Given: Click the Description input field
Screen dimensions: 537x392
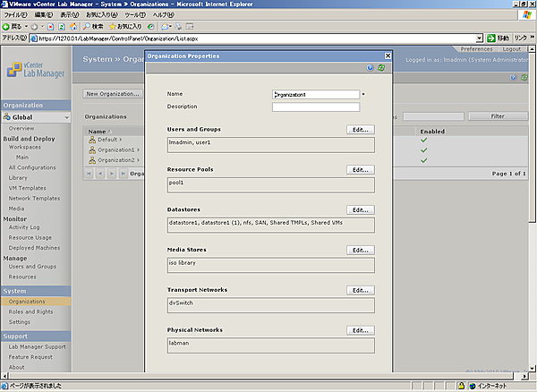Looking at the screenshot, I should coord(315,107).
